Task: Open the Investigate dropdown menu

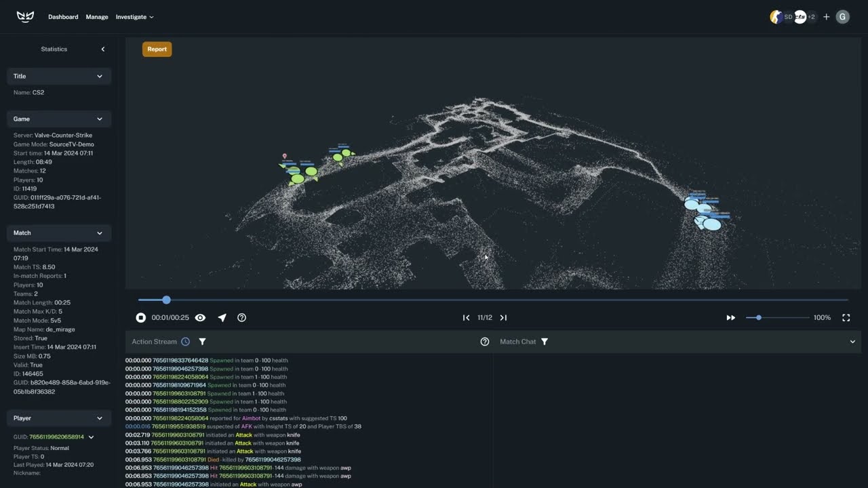Action: (x=134, y=17)
